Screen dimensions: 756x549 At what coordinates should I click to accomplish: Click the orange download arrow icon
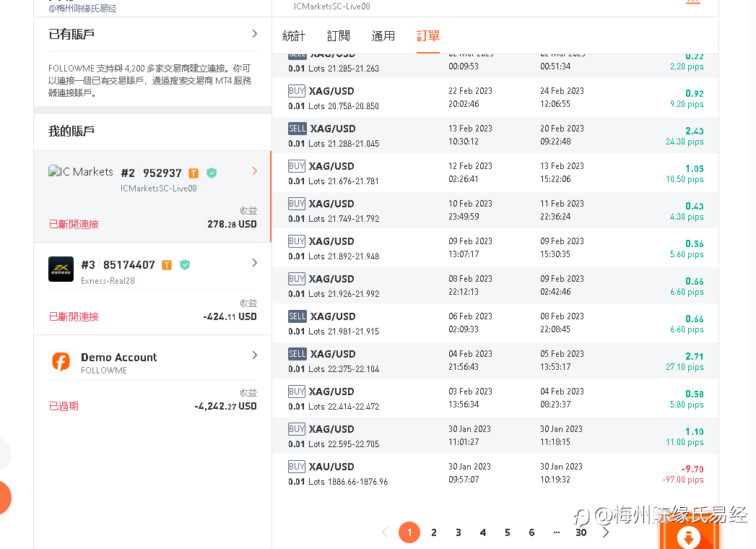tap(689, 537)
